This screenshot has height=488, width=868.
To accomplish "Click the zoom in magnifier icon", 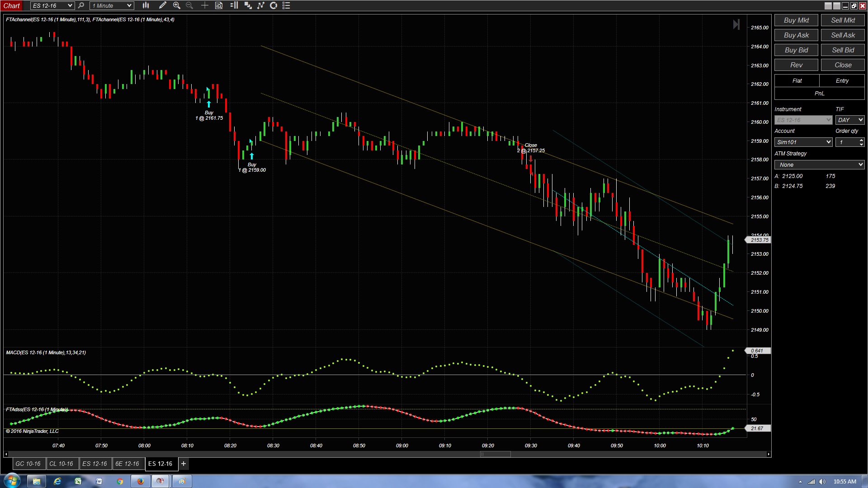I will click(177, 5).
